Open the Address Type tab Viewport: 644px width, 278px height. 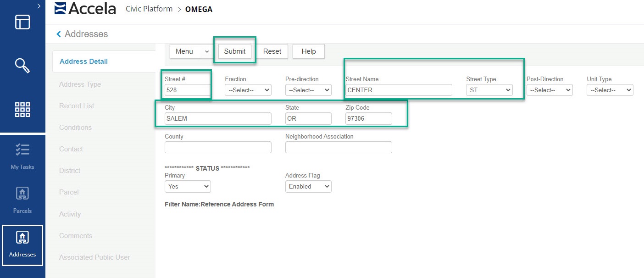(x=80, y=84)
